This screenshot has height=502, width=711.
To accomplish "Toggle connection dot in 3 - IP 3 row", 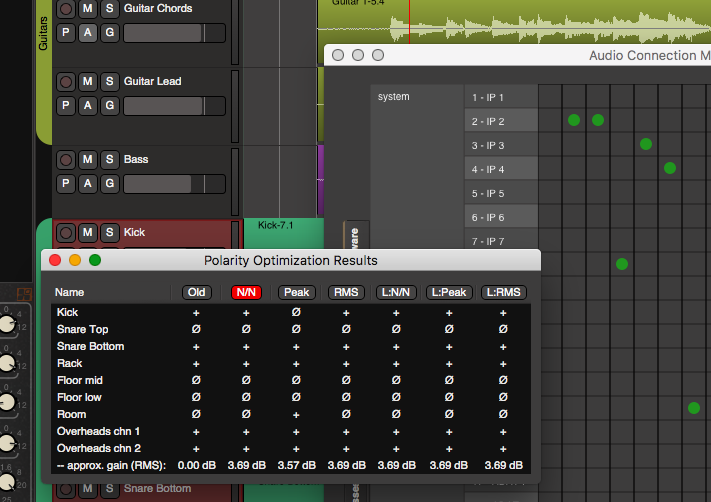I will coord(646,145).
